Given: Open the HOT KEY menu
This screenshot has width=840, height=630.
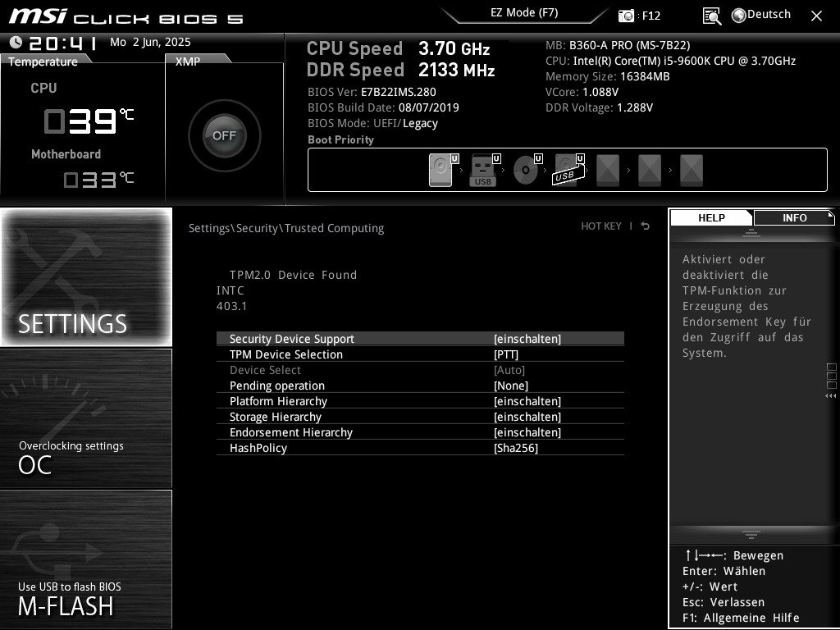Looking at the screenshot, I should 601,226.
